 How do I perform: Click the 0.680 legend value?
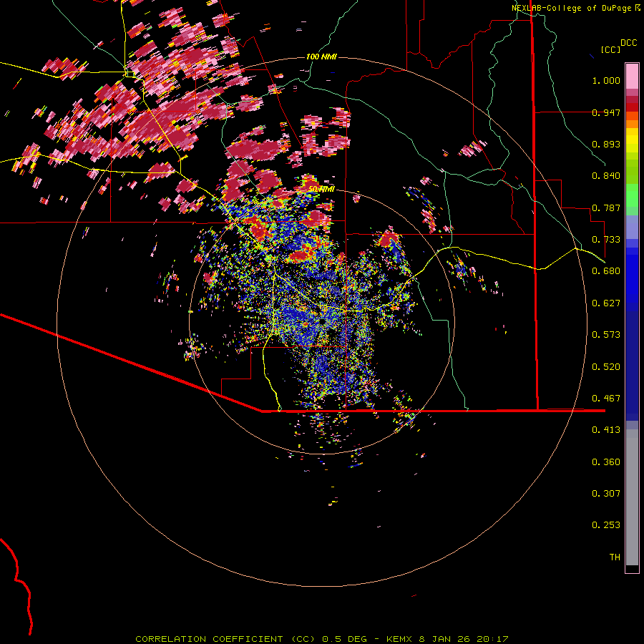[x=606, y=271]
